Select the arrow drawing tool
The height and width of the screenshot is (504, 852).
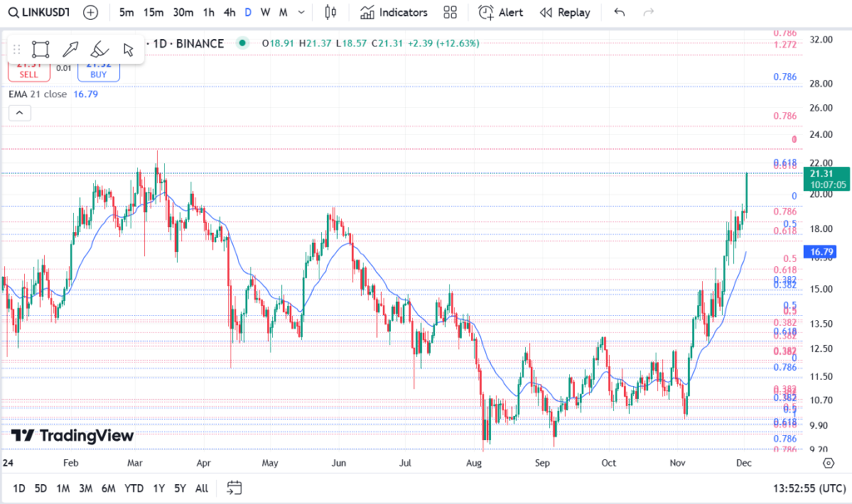(x=71, y=49)
